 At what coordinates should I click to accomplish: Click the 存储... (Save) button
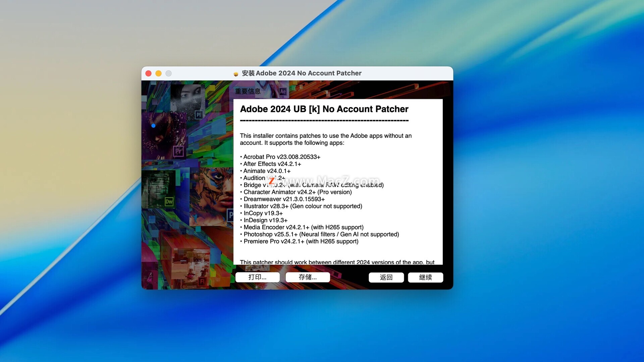[308, 277]
